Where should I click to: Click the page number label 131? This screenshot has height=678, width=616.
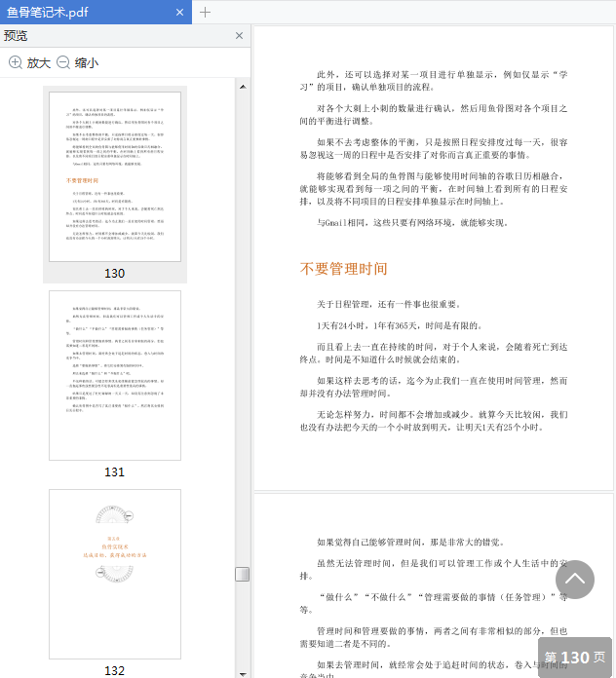tap(115, 471)
